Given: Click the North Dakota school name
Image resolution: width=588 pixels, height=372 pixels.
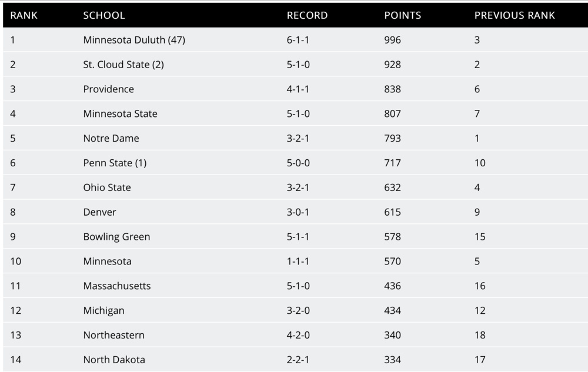Looking at the screenshot, I should point(114,360).
